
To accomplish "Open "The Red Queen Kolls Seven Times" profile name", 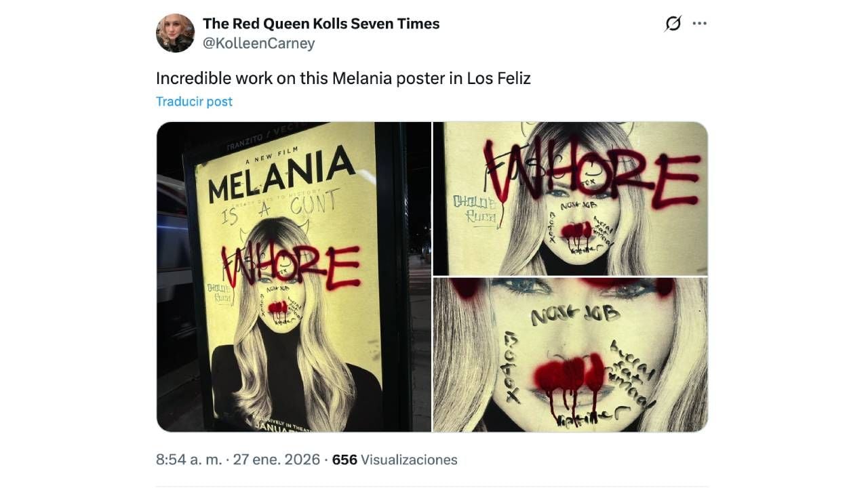I will point(321,24).
